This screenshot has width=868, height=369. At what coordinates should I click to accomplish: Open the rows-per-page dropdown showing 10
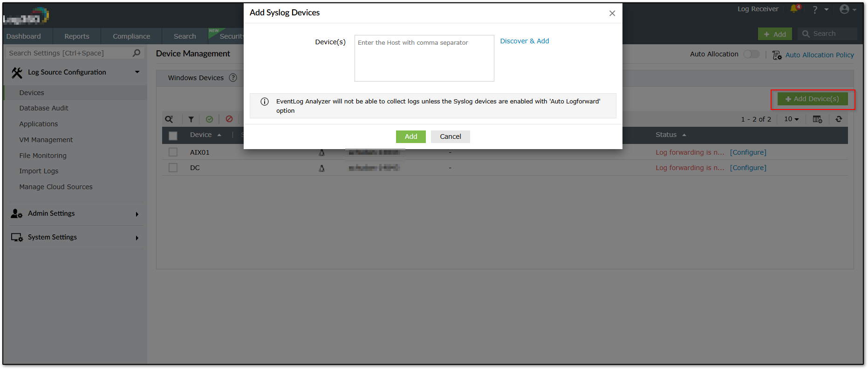[791, 119]
